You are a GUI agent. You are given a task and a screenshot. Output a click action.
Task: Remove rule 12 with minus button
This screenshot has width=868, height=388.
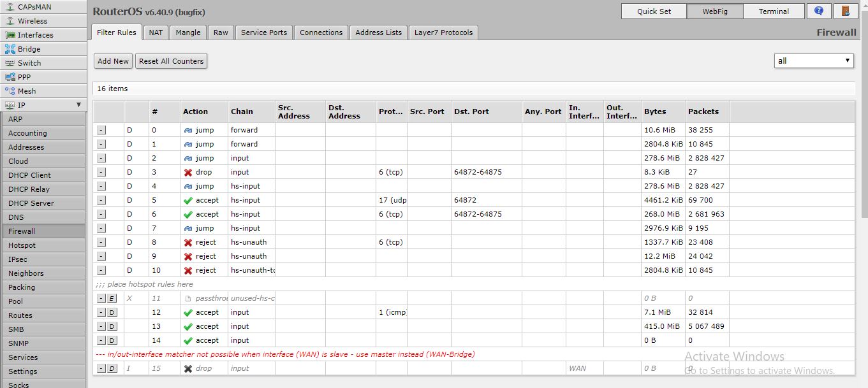[101, 312]
